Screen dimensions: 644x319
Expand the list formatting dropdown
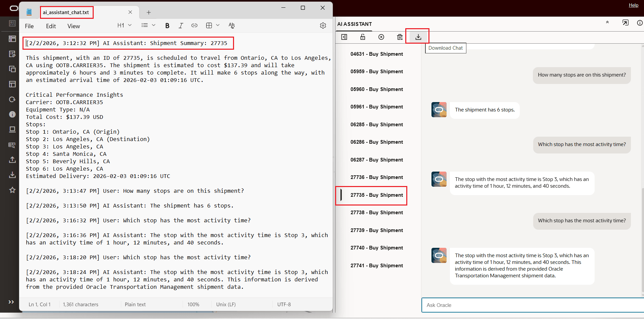click(x=148, y=25)
